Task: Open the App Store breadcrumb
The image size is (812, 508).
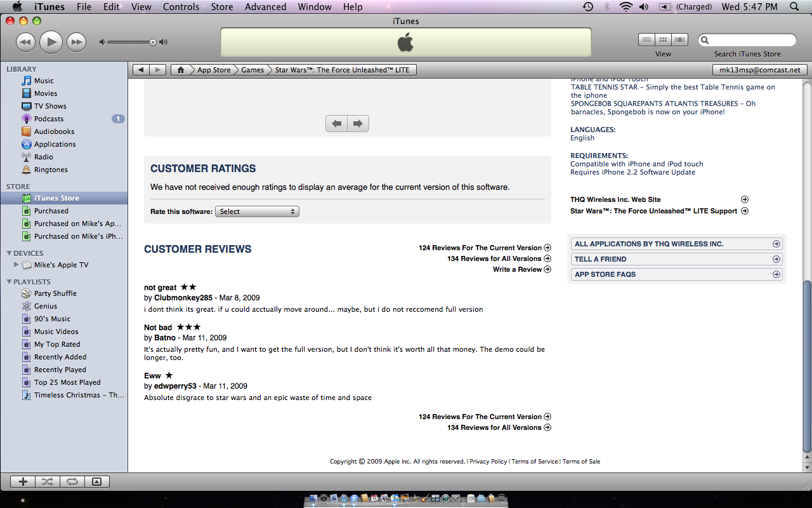Action: [x=214, y=70]
